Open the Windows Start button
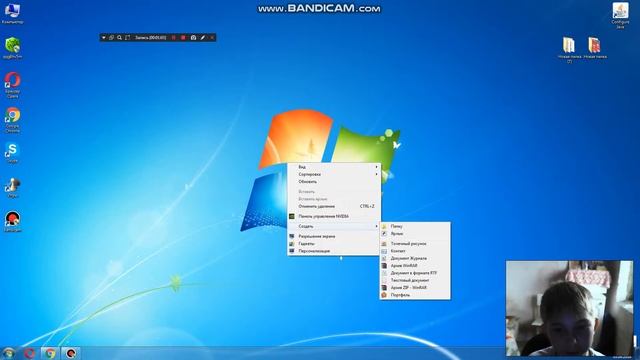 coord(8,353)
